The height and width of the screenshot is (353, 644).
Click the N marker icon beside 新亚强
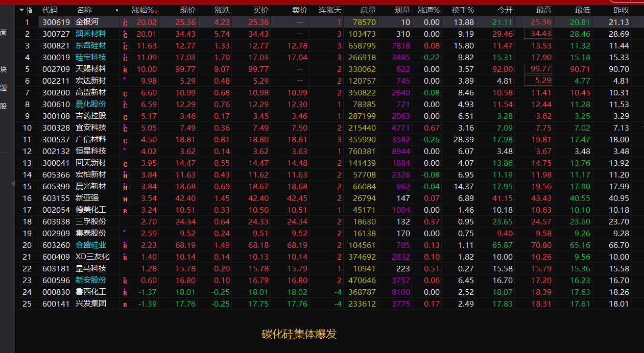coord(125,198)
